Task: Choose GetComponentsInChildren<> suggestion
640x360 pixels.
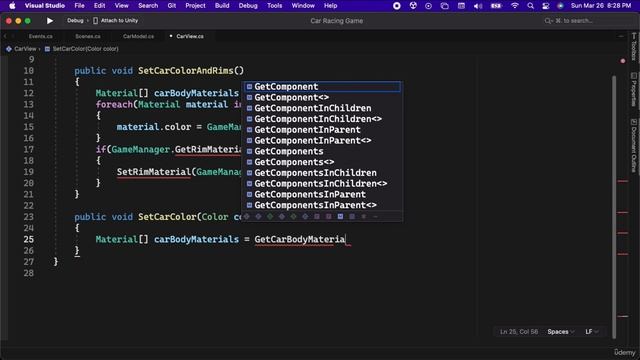Action: point(322,184)
